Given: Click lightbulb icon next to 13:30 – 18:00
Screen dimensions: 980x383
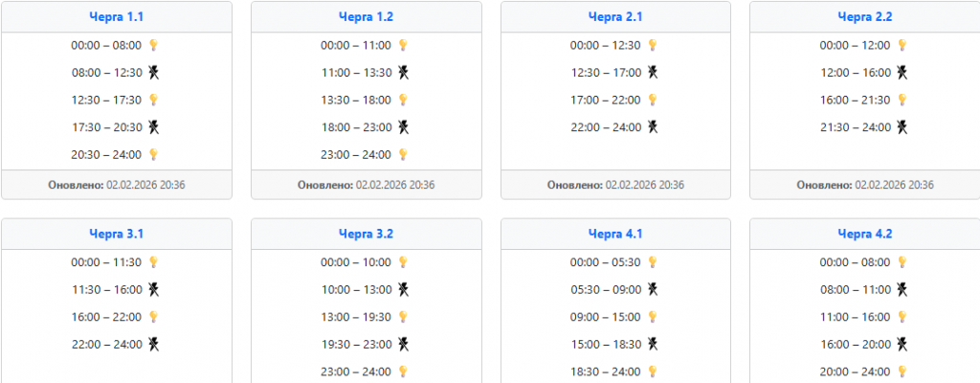Looking at the screenshot, I should click(403, 100).
